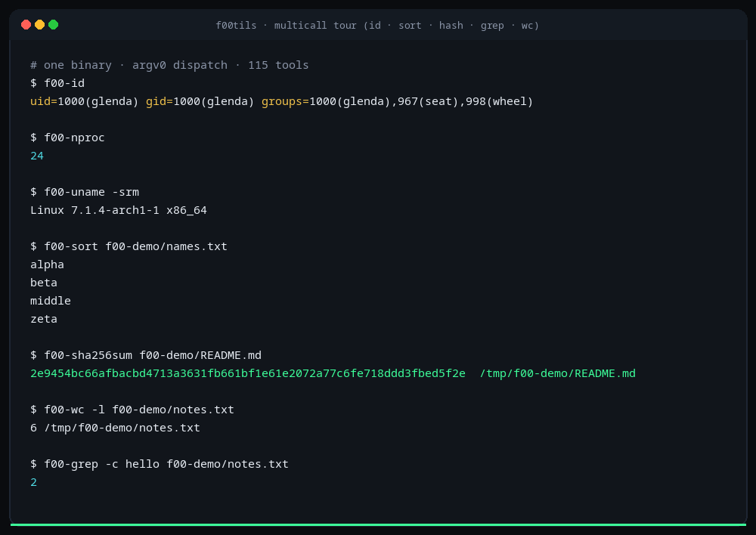Click the sorted line 'zeta'
756x535 pixels.
44,319
